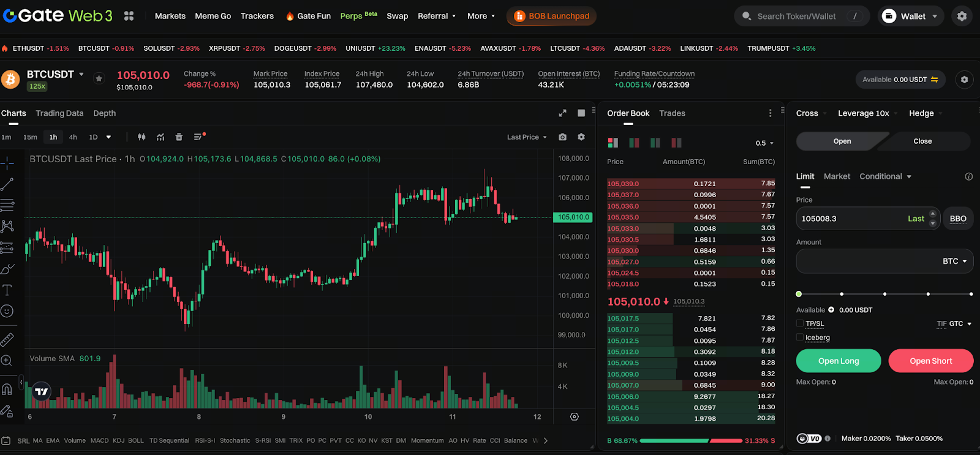Select the text annotation tool
This screenshot has height=455, width=980.
(x=7, y=290)
